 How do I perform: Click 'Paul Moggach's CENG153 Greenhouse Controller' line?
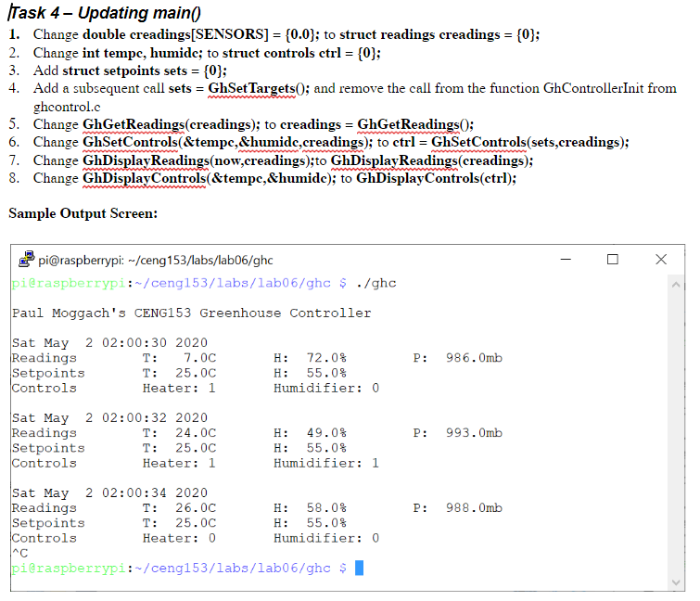click(192, 313)
